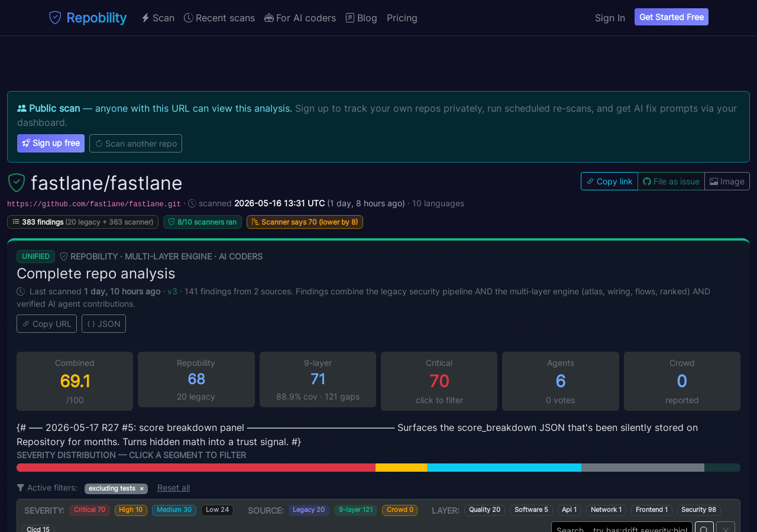The image size is (757, 532).
Task: Click yellow high segment of severity bar
Action: [x=401, y=468]
